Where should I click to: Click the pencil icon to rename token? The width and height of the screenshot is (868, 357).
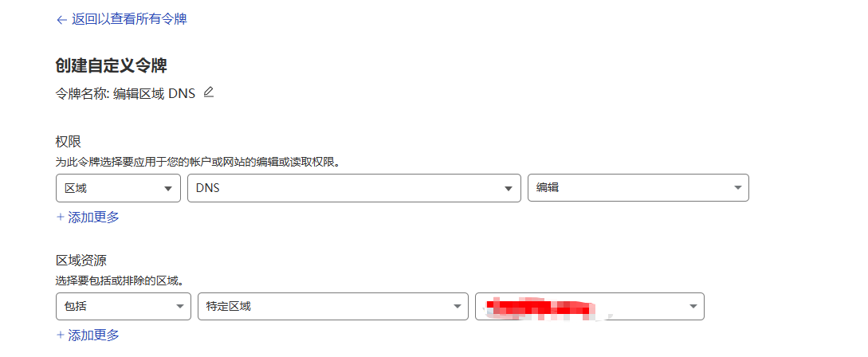point(208,92)
